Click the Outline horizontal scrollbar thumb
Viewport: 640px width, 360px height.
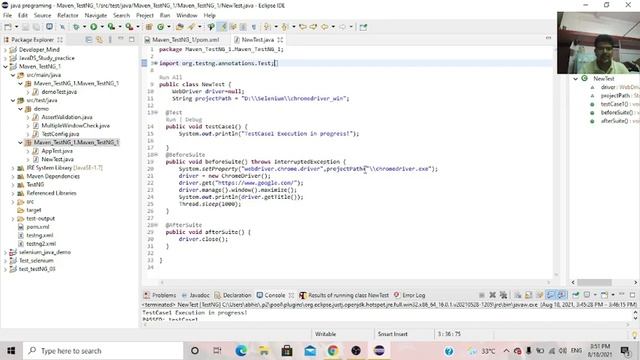[594, 282]
